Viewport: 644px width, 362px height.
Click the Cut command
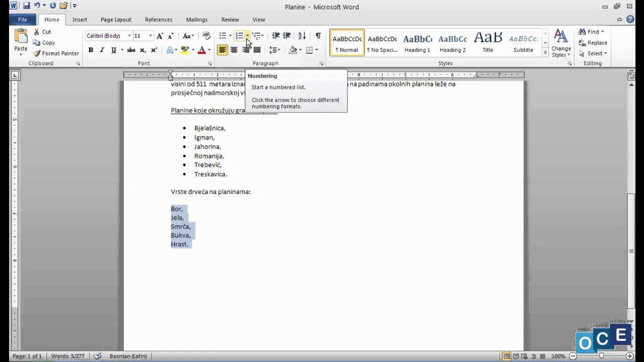click(x=42, y=32)
